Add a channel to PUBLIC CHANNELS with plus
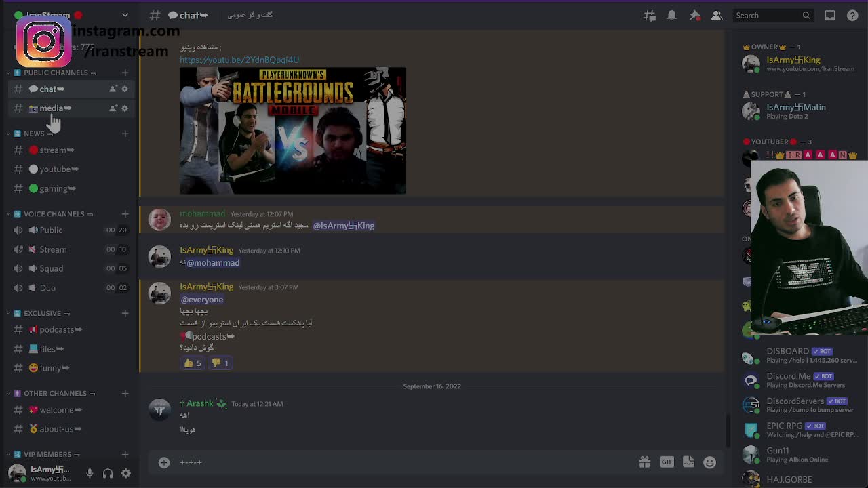Viewport: 868px width, 488px height. coord(125,73)
